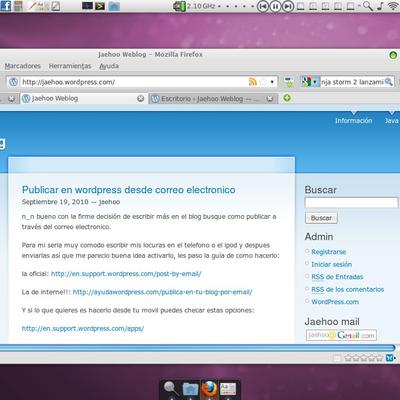Skip to the next track in the panel

tap(288, 6)
